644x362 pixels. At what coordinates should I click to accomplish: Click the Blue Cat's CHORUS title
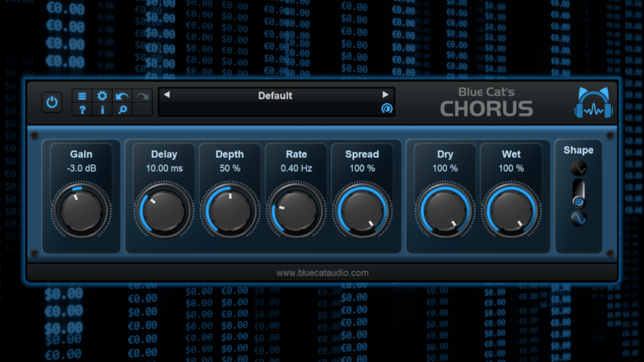point(487,102)
